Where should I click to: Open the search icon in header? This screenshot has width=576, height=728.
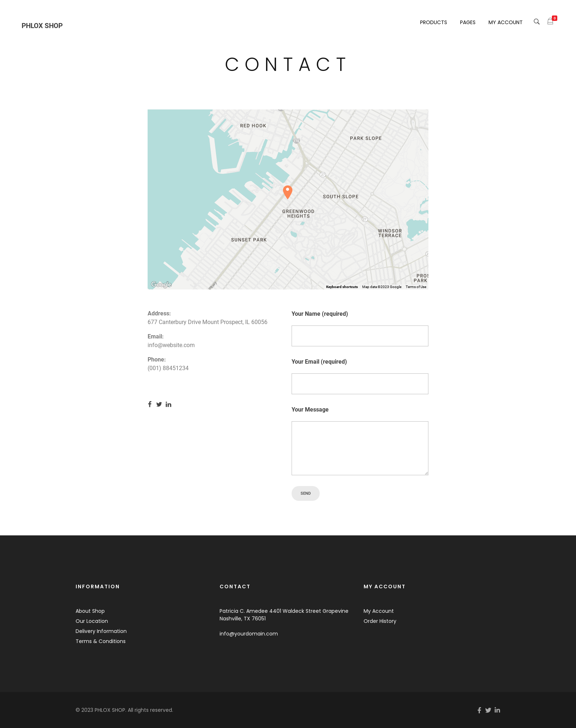click(536, 22)
